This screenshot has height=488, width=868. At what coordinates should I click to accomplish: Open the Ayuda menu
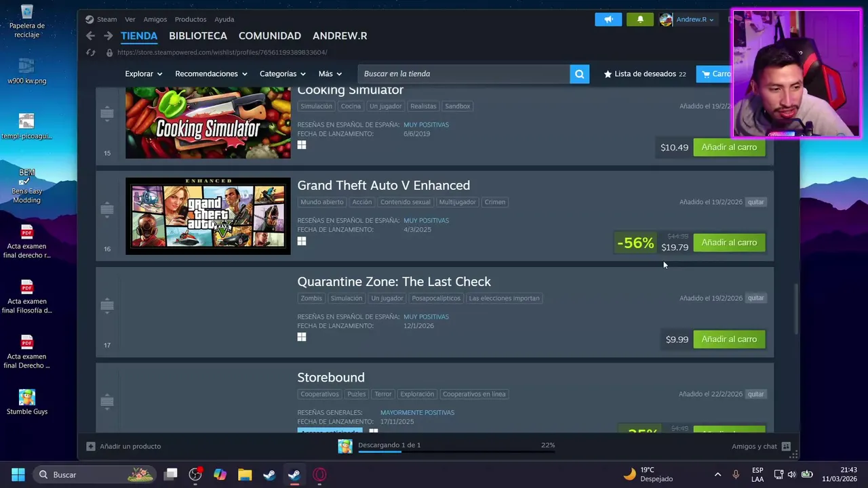pyautogui.click(x=224, y=20)
